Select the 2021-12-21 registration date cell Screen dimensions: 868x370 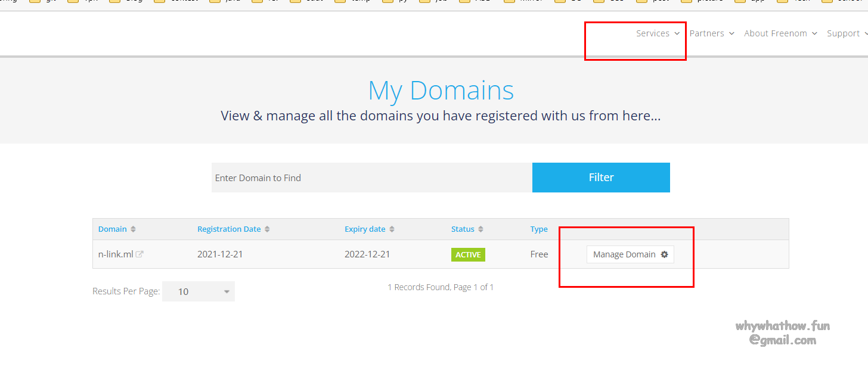tap(220, 254)
